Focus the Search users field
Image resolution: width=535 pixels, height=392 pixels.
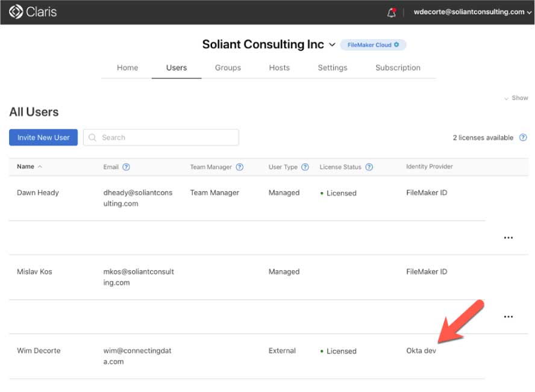pos(161,137)
